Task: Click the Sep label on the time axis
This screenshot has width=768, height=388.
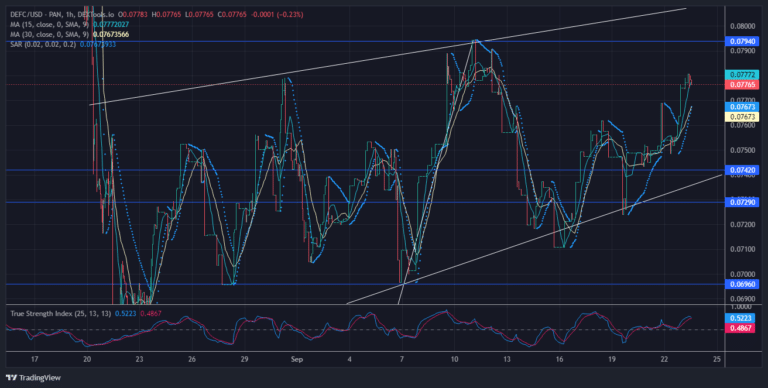Action: pyautogui.click(x=297, y=360)
